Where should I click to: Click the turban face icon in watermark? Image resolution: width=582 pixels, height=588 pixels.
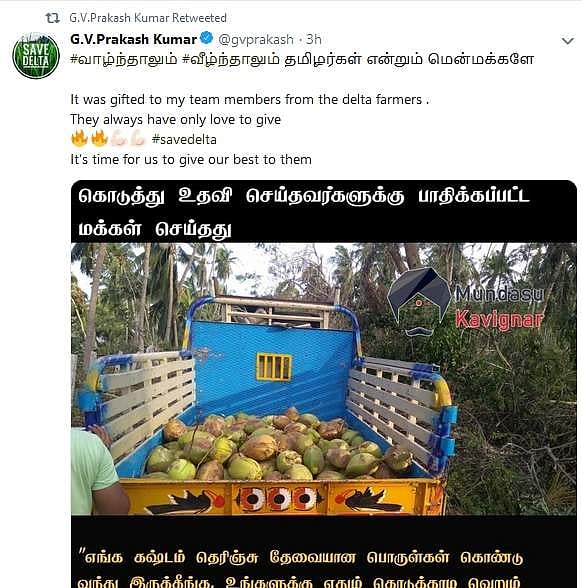(x=419, y=301)
